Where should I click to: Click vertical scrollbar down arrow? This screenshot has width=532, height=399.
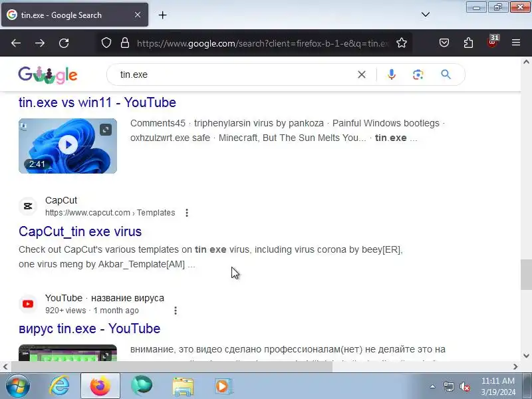(x=526, y=356)
